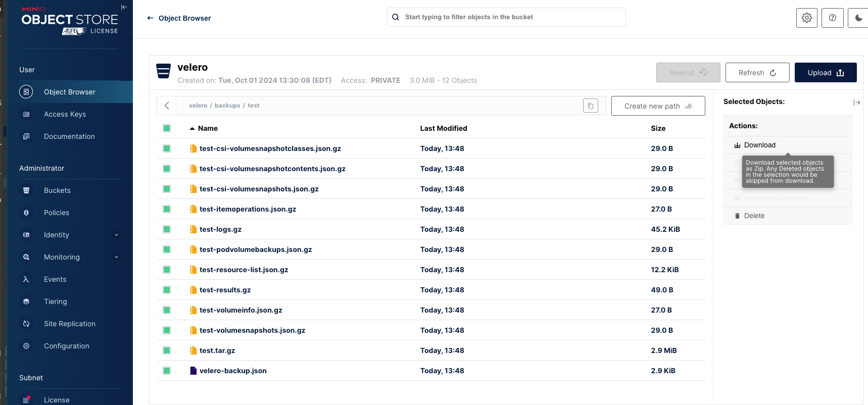Screen dimensions: 868x405
Task: Toggle dark mode with the moon icon
Action: [x=858, y=18]
